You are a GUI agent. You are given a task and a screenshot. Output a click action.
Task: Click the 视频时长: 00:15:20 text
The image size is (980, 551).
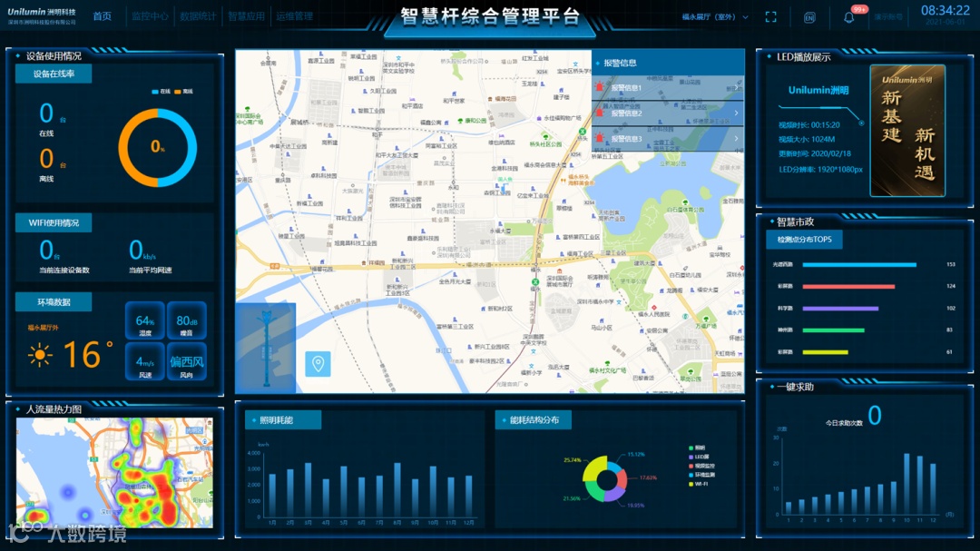[809, 125]
